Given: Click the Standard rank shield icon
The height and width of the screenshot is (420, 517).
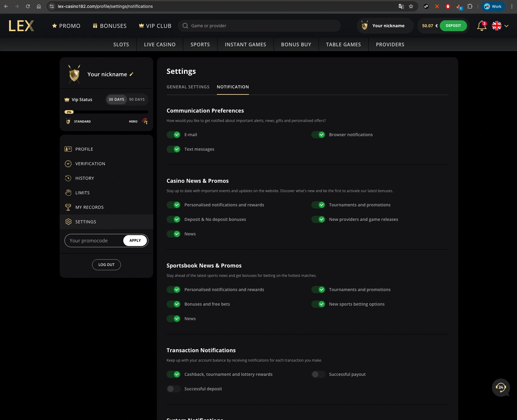Looking at the screenshot, I should click(68, 121).
